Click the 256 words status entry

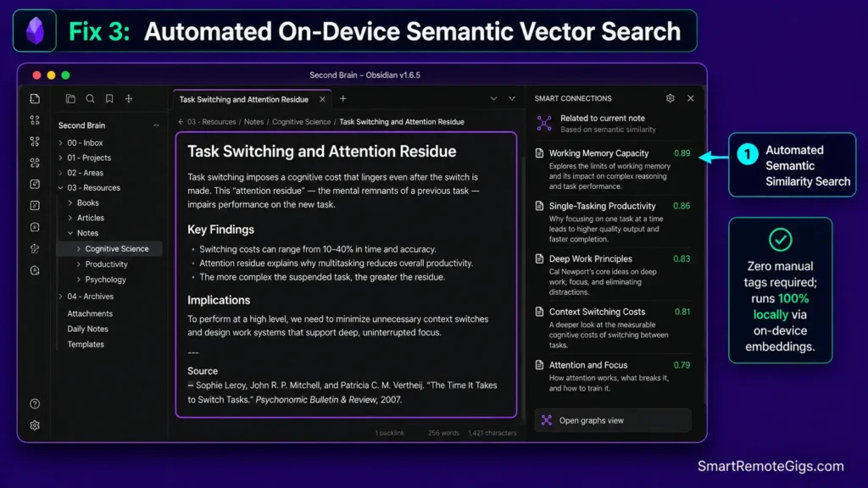coord(443,433)
